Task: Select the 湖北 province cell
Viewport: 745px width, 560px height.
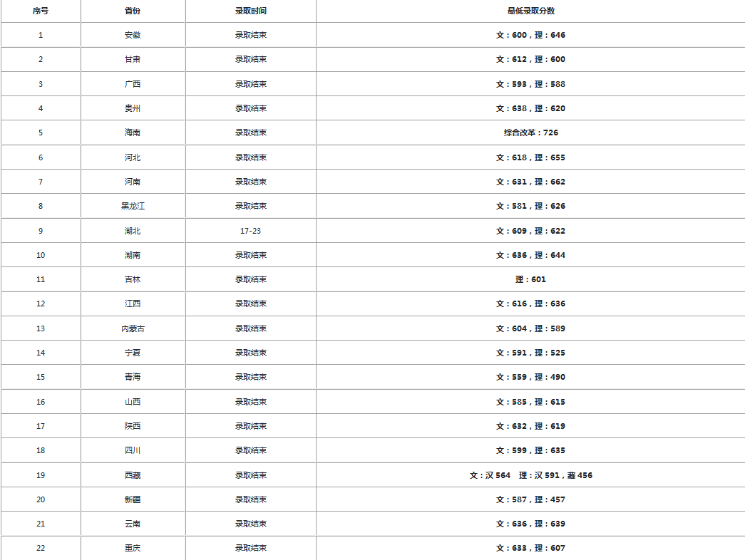Action: [x=133, y=231]
